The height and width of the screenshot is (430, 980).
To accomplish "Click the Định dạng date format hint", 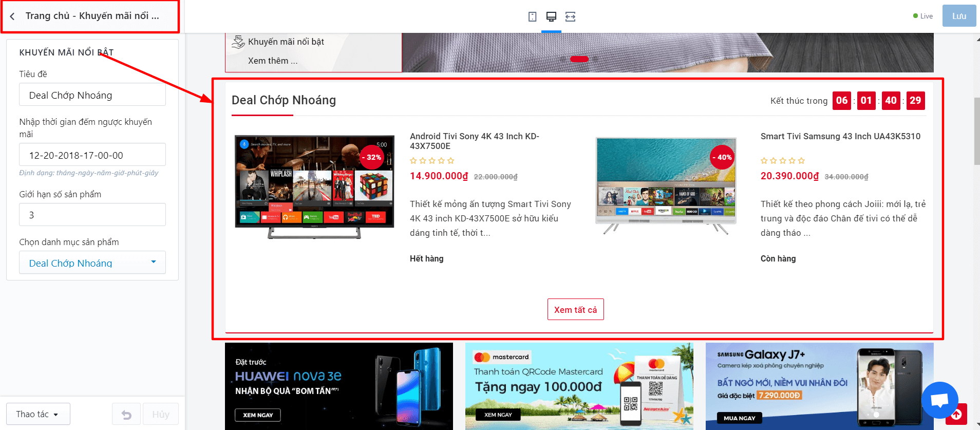I will pyautogui.click(x=89, y=173).
